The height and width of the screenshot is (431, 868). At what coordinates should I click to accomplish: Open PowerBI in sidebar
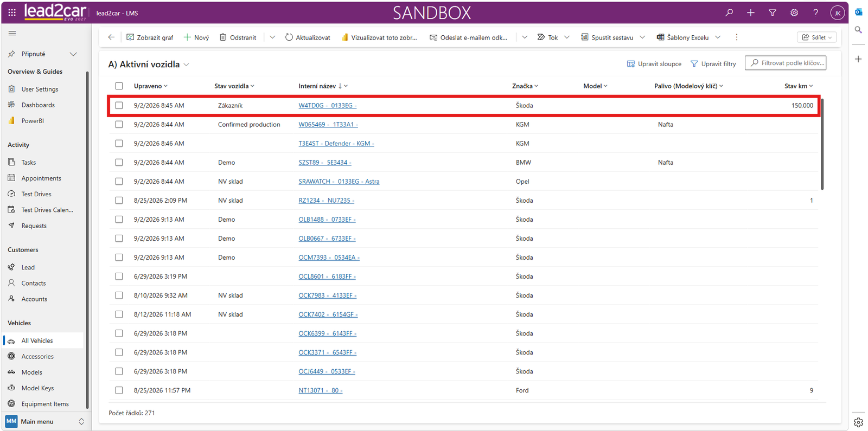tap(33, 121)
